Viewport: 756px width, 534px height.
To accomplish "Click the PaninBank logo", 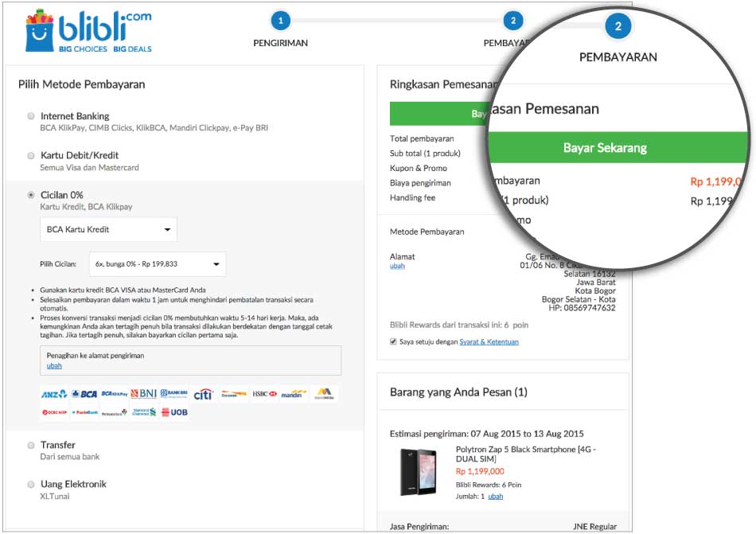I will [85, 412].
